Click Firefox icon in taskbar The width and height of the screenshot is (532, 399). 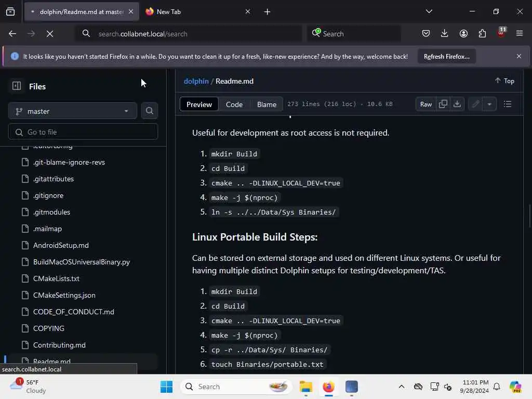point(328,387)
